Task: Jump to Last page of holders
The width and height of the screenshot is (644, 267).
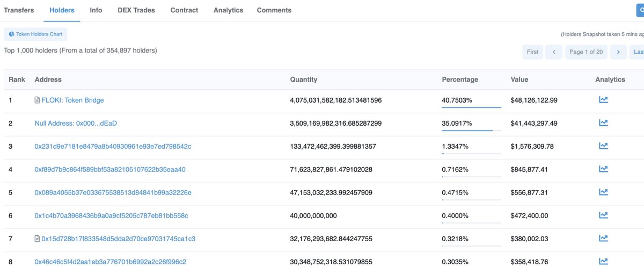Action: [637, 52]
